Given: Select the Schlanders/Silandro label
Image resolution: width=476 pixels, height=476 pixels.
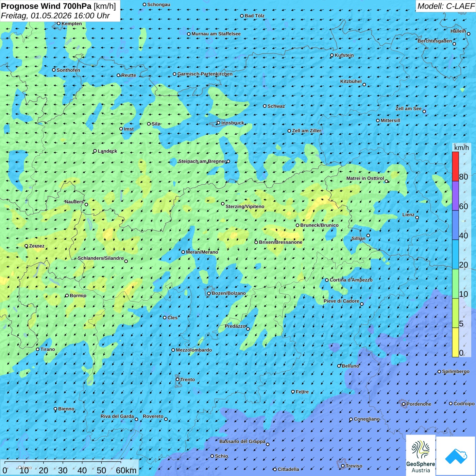Looking at the screenshot, I should tap(101, 258).
